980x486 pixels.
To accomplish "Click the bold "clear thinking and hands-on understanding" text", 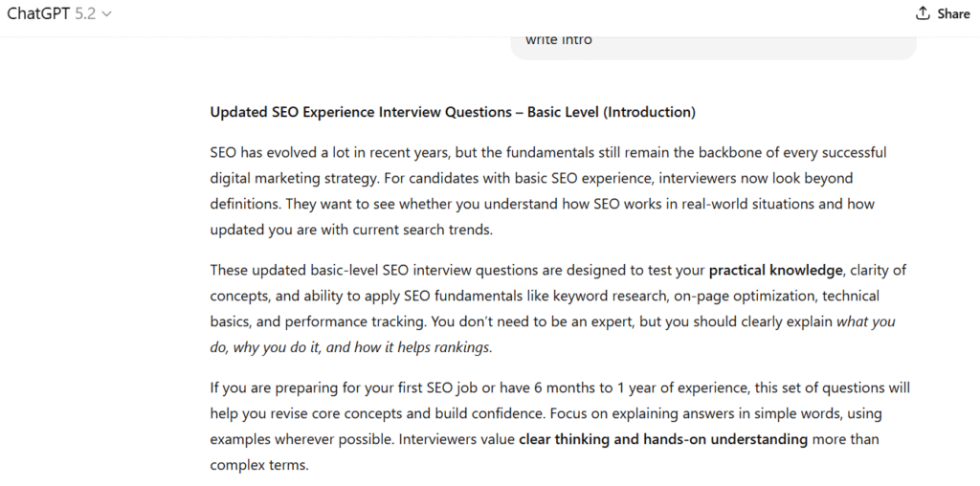I will click(663, 439).
